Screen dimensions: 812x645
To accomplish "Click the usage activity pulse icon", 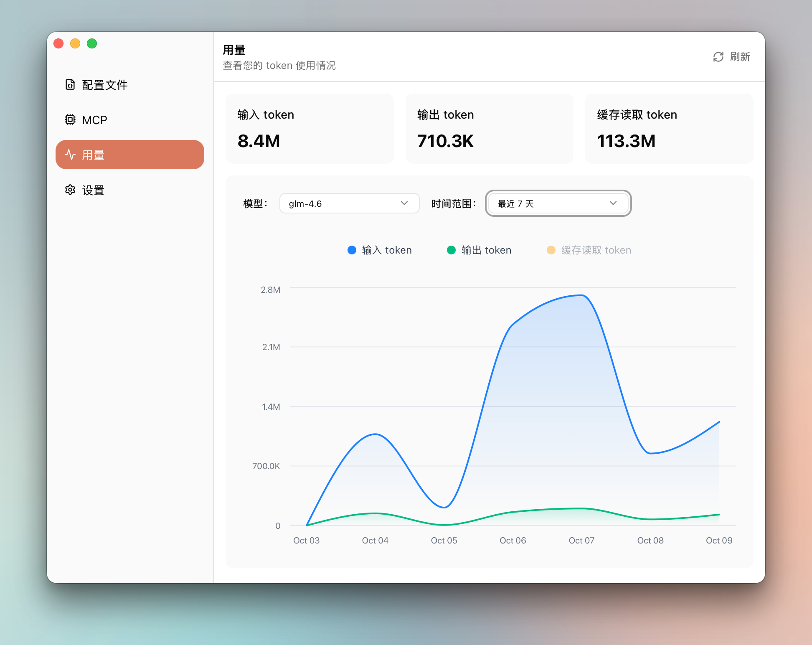I will point(70,155).
